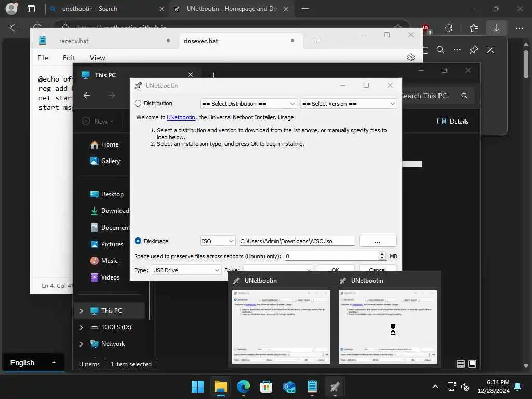Click the Edge profile avatar
The height and width of the screenshot is (399, 532).
coord(12,9)
